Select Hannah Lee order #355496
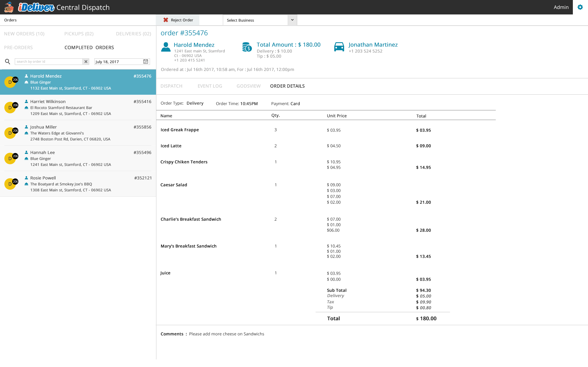 pyautogui.click(x=78, y=158)
